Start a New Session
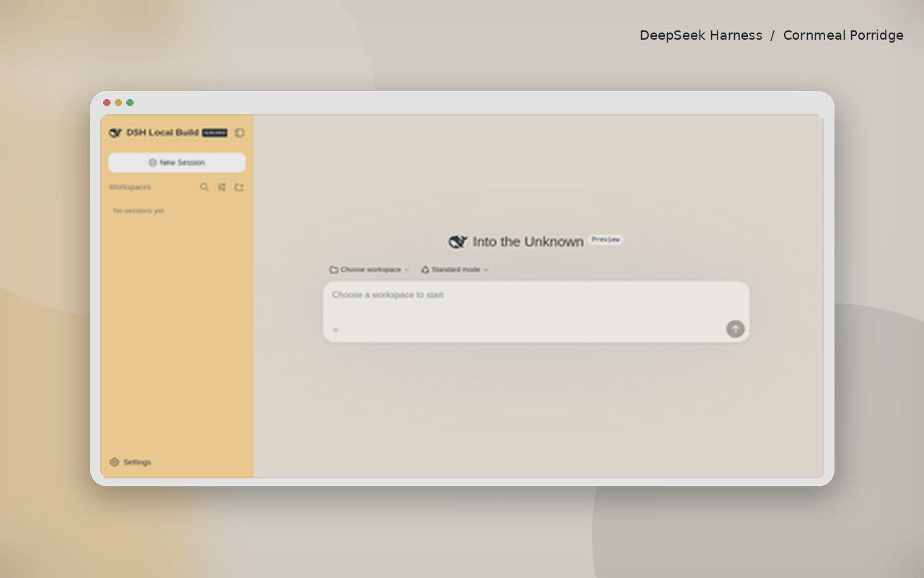Image resolution: width=924 pixels, height=578 pixels. (x=177, y=163)
